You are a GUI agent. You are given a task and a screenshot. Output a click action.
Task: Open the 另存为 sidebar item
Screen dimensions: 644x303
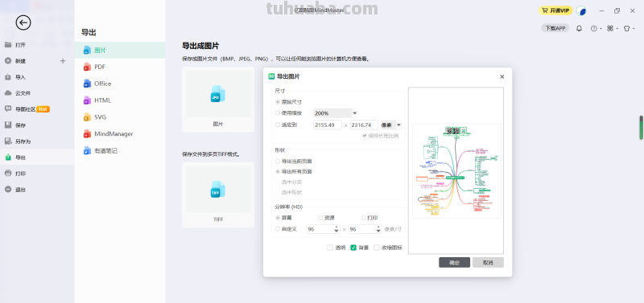[37, 141]
